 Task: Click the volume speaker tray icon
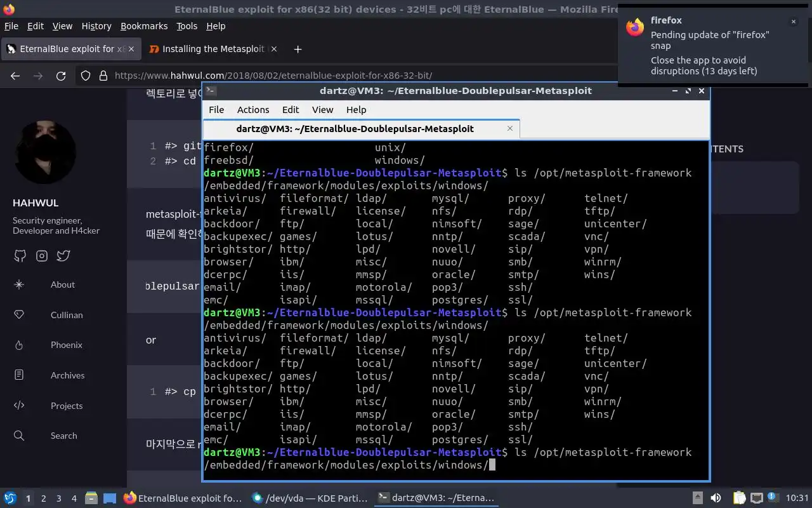pyautogui.click(x=716, y=498)
